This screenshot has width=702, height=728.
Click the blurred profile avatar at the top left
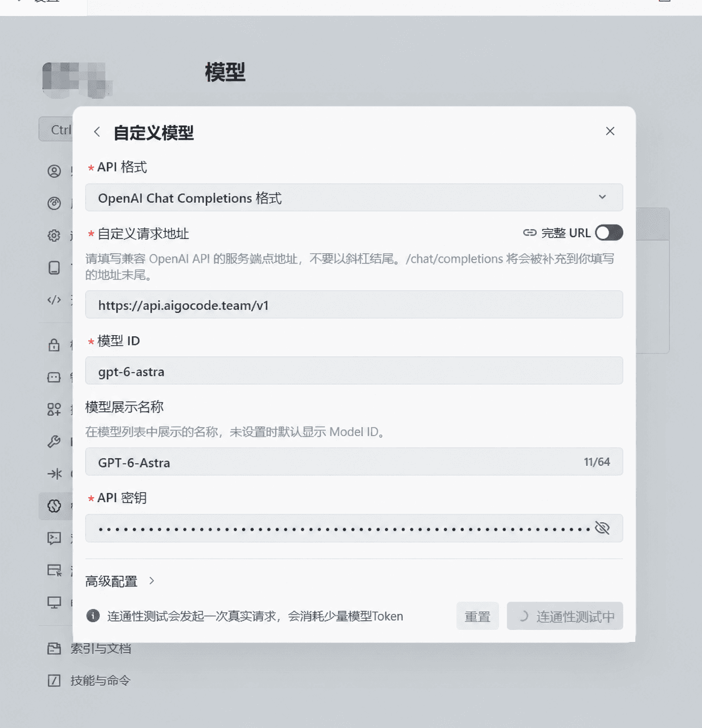77,80
